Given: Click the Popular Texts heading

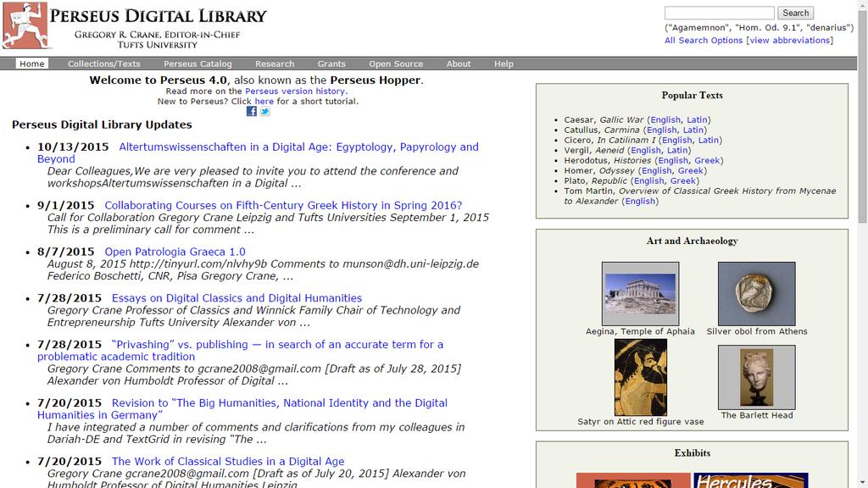Looking at the screenshot, I should click(692, 95).
